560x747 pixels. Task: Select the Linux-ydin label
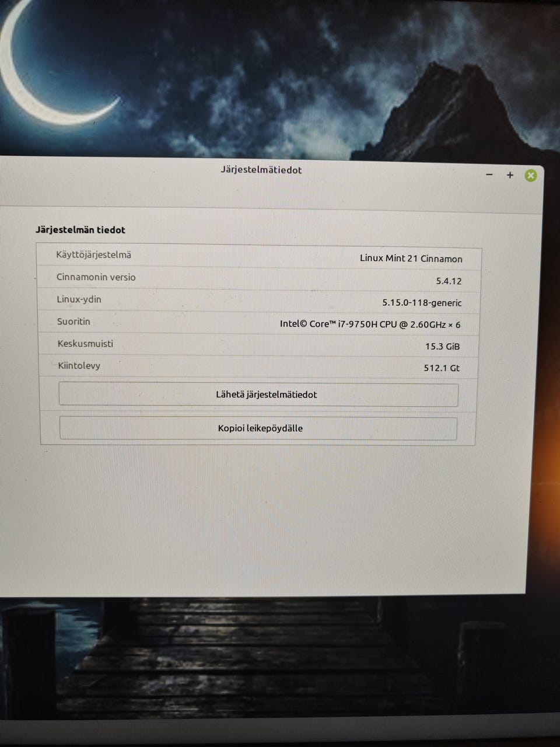tap(79, 299)
